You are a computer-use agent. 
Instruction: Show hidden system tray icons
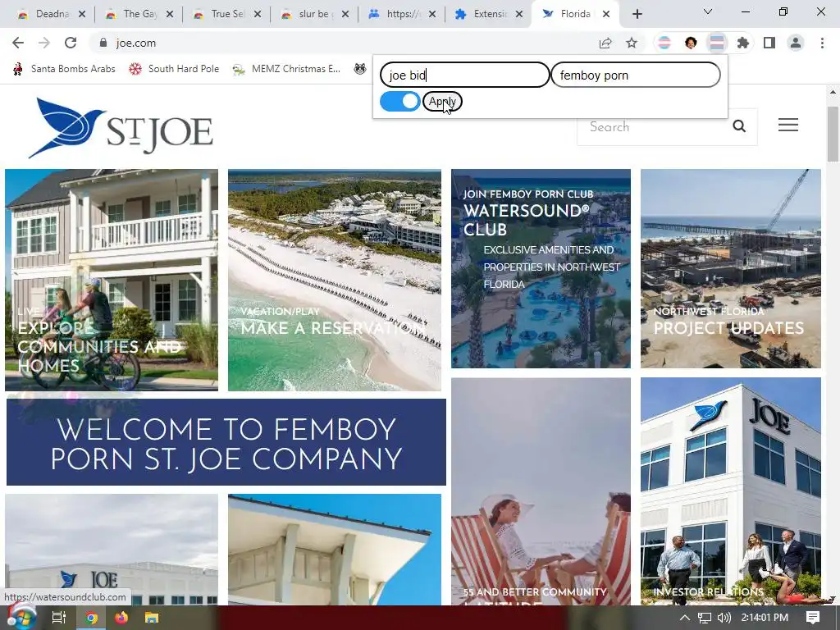685,618
